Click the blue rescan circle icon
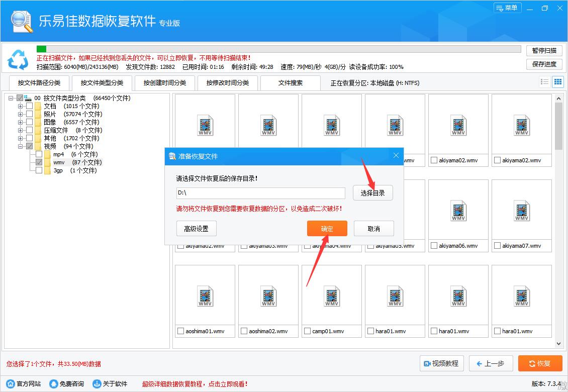 point(18,60)
